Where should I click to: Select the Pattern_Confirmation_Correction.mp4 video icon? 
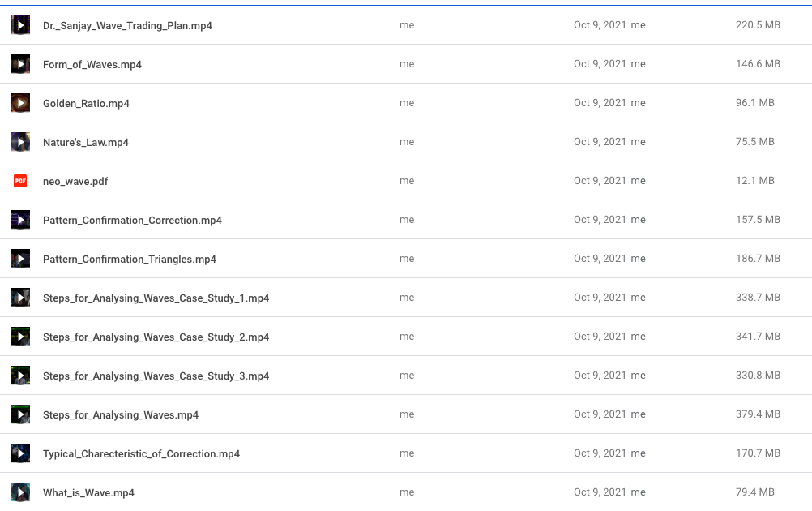[20, 220]
